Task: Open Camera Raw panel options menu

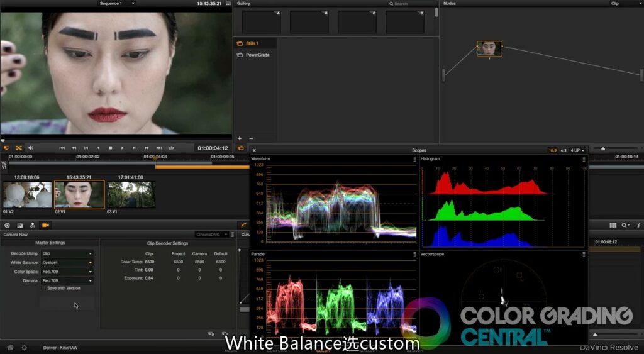Action: (233, 235)
